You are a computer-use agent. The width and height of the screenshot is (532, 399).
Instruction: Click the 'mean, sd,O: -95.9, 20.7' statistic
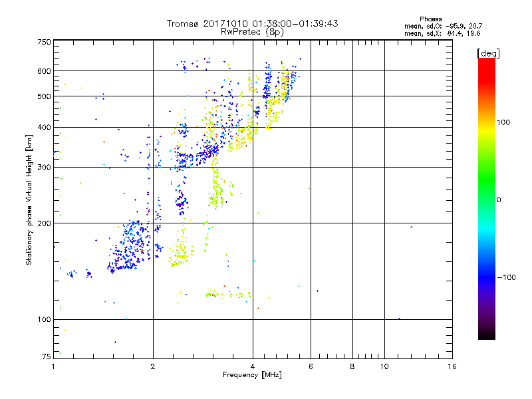tap(443, 26)
